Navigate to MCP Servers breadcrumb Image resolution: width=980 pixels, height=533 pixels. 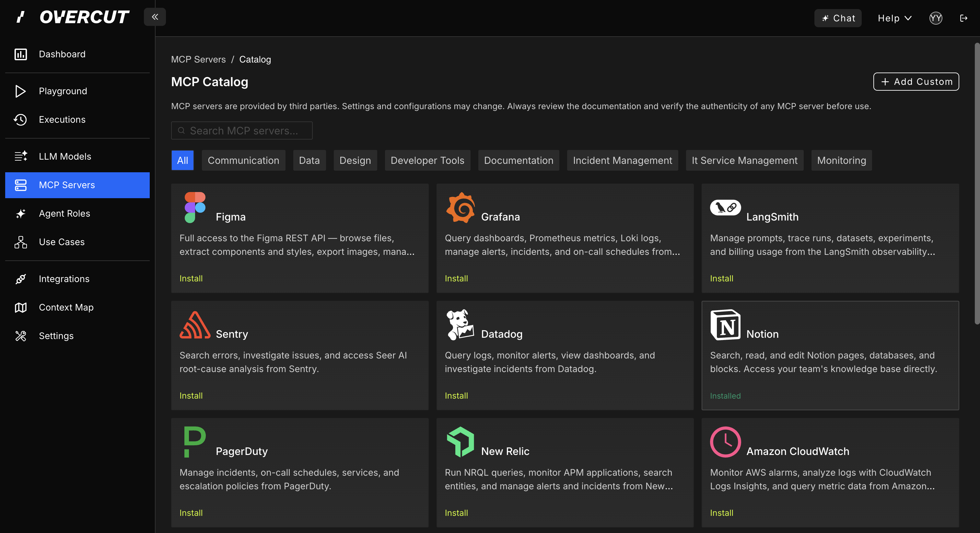198,59
